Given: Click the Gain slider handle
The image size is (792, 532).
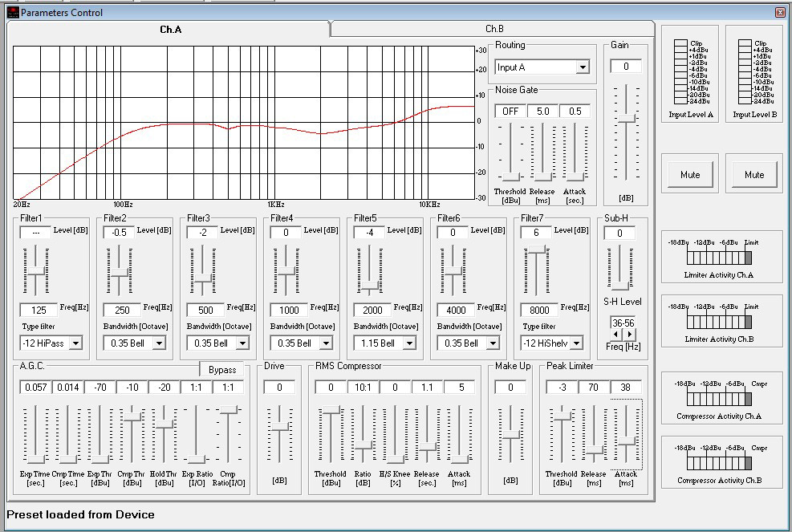Looking at the screenshot, I should 626,118.
